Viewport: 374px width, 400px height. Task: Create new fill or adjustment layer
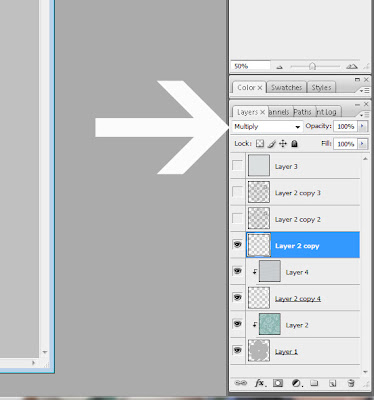tap(296, 383)
